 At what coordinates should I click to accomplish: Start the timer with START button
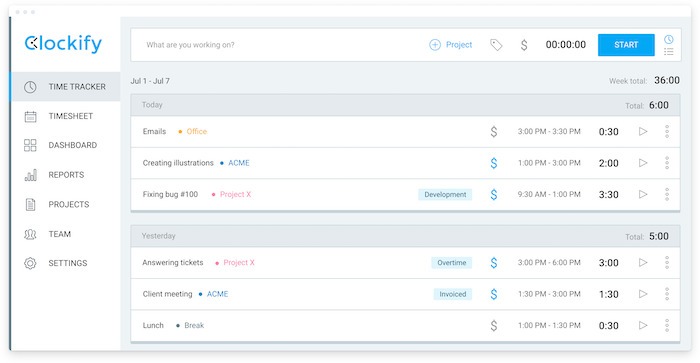click(626, 45)
